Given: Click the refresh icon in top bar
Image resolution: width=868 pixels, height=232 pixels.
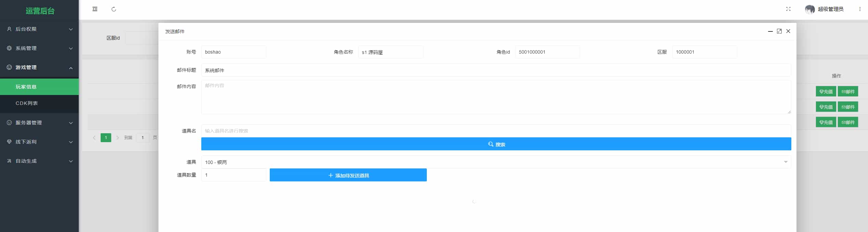Looking at the screenshot, I should (114, 9).
